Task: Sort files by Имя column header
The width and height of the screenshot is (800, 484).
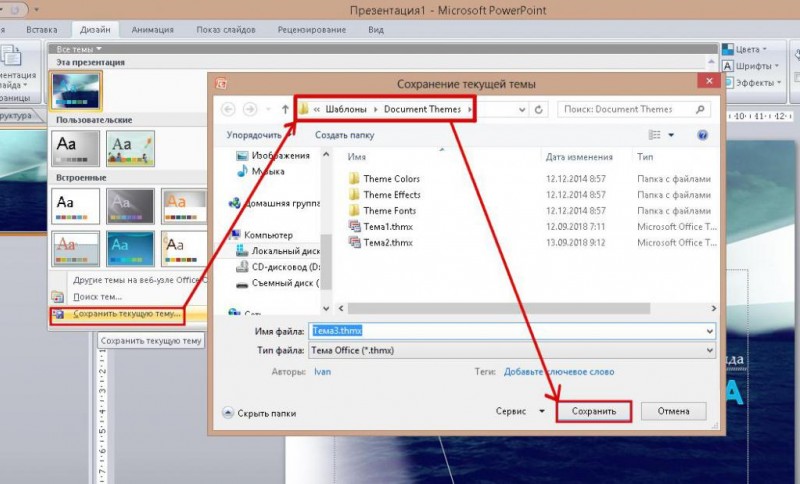Action: pos(357,157)
